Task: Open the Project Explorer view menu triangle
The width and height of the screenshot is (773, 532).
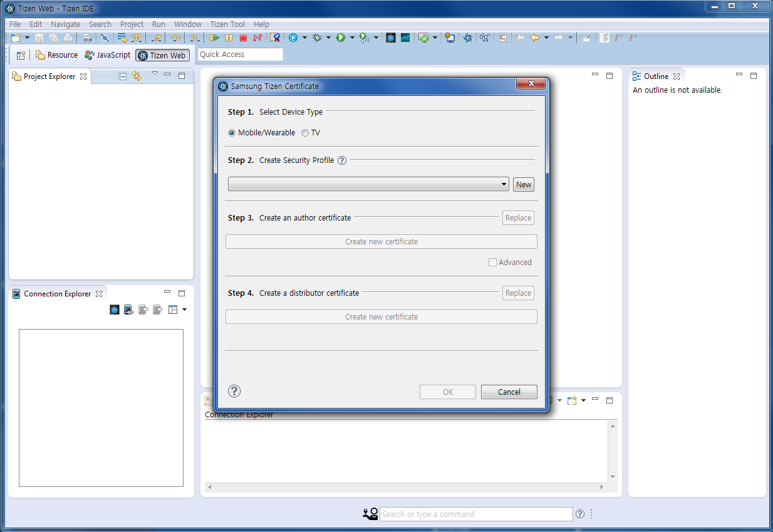Action: coord(155,74)
